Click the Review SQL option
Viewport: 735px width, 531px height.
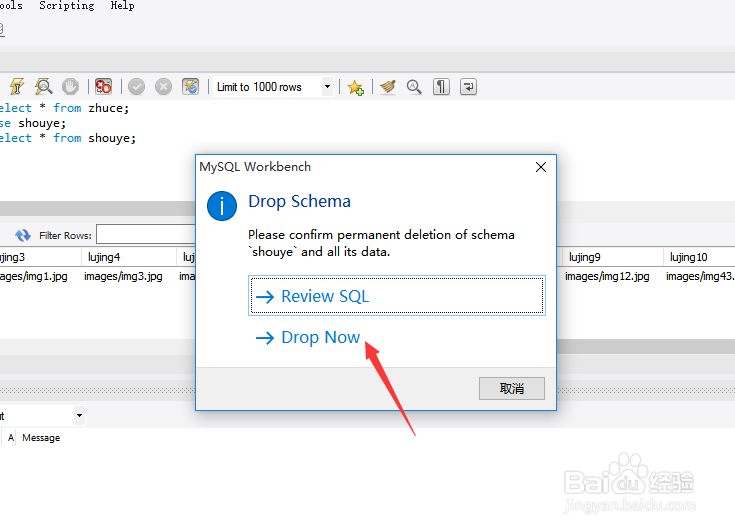(397, 296)
